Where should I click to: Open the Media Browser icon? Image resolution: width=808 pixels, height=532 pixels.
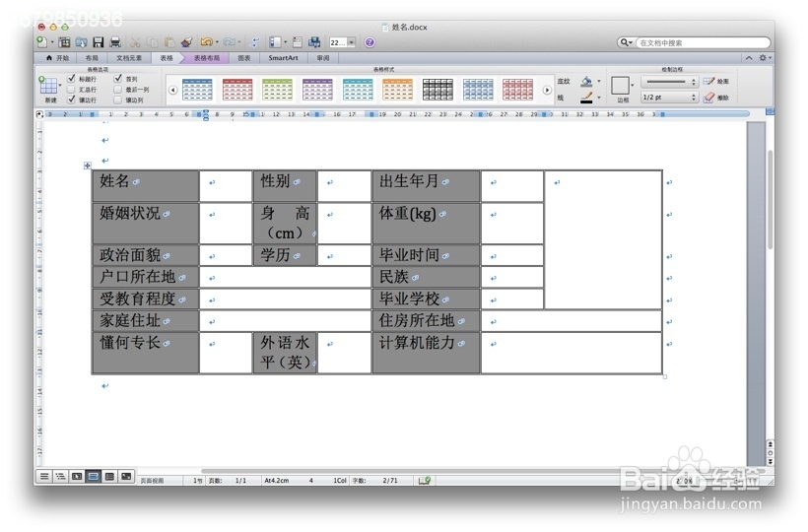pyautogui.click(x=314, y=42)
